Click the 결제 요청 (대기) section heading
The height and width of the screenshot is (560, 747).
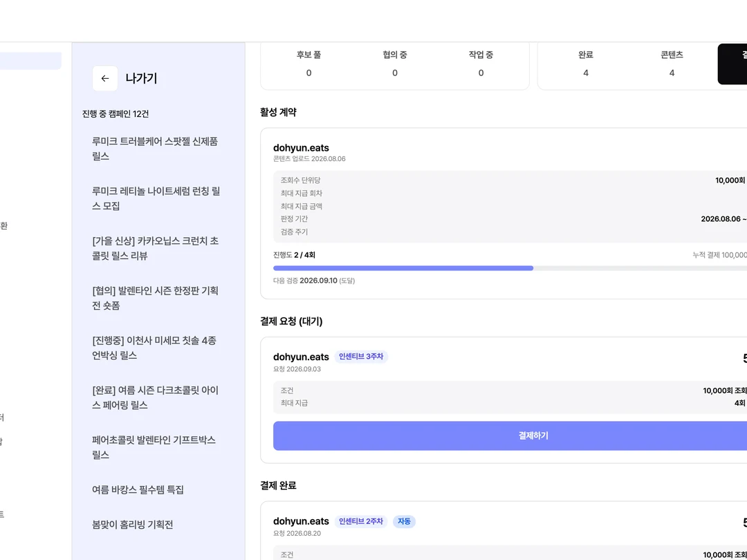pos(292,321)
